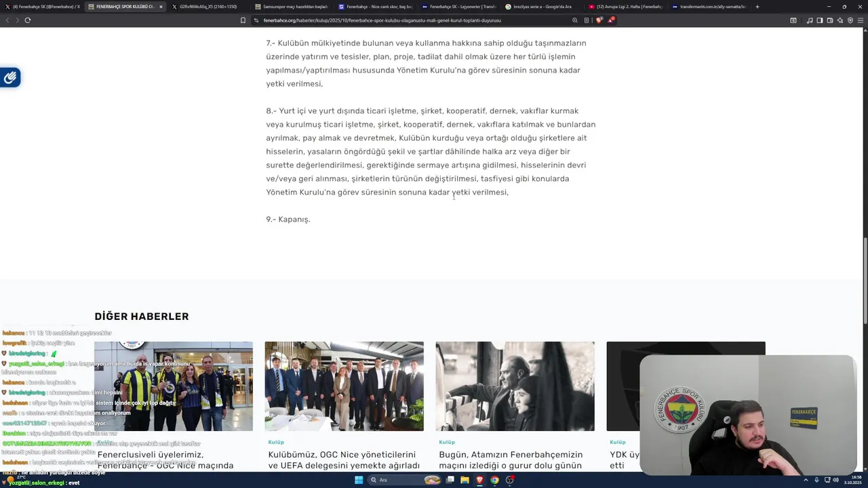Switch to the G2RvfI6WcAEq_X5 image tab
Image resolution: width=868 pixels, height=488 pixels.
click(208, 7)
